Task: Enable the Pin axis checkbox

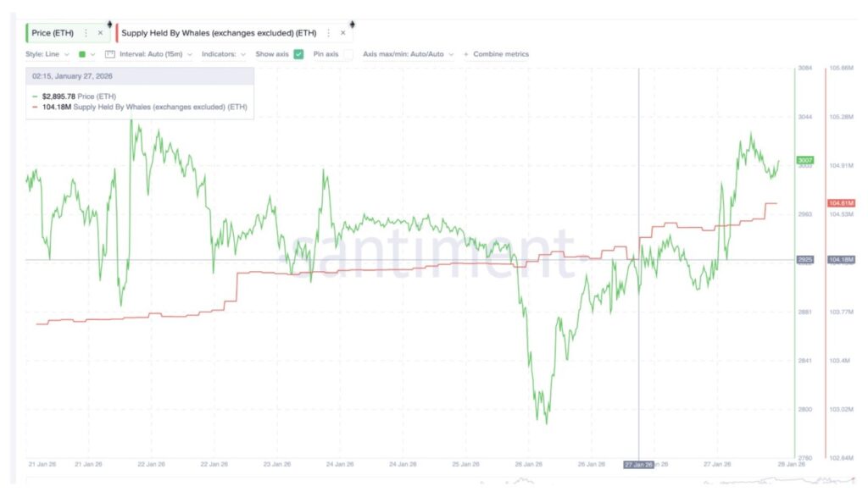Action: [x=348, y=54]
